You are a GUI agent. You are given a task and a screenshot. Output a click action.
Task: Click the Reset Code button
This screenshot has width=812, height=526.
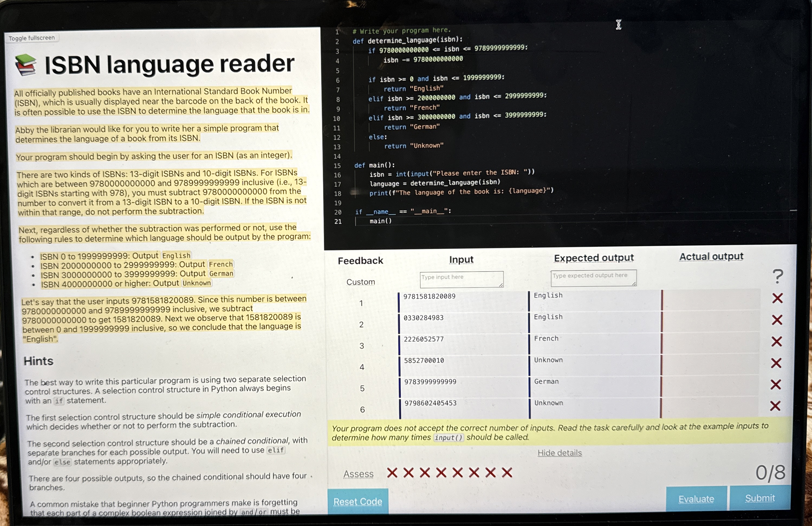point(358,501)
